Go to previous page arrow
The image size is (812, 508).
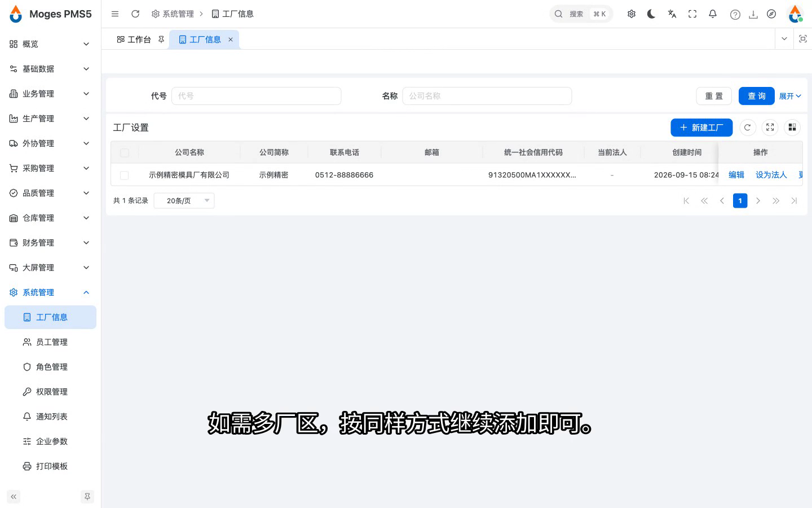[722, 201]
